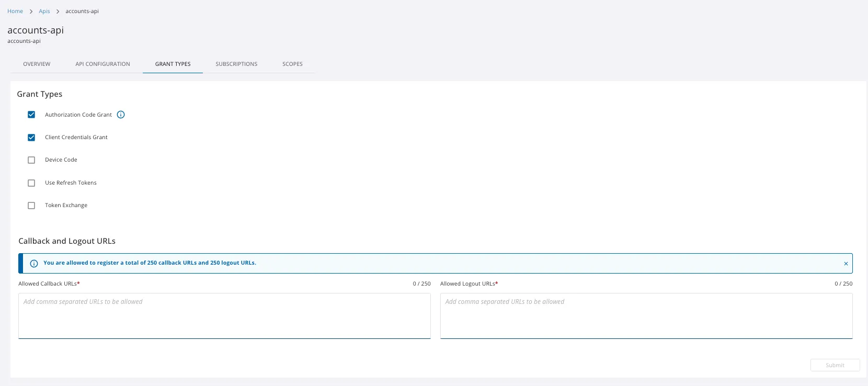Click the 0 / 250 counter above callback URLs

422,283
